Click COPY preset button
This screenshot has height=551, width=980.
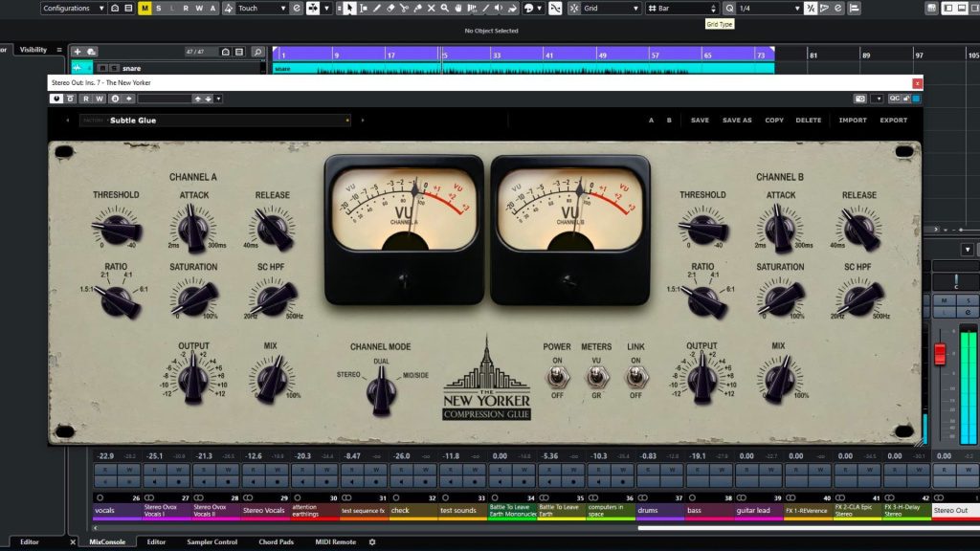click(x=773, y=120)
